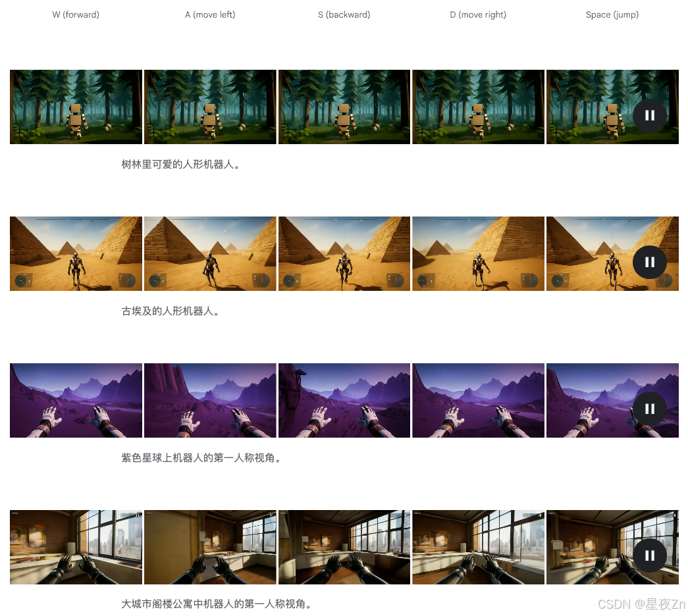Click the "A (move left)" column header

point(210,14)
